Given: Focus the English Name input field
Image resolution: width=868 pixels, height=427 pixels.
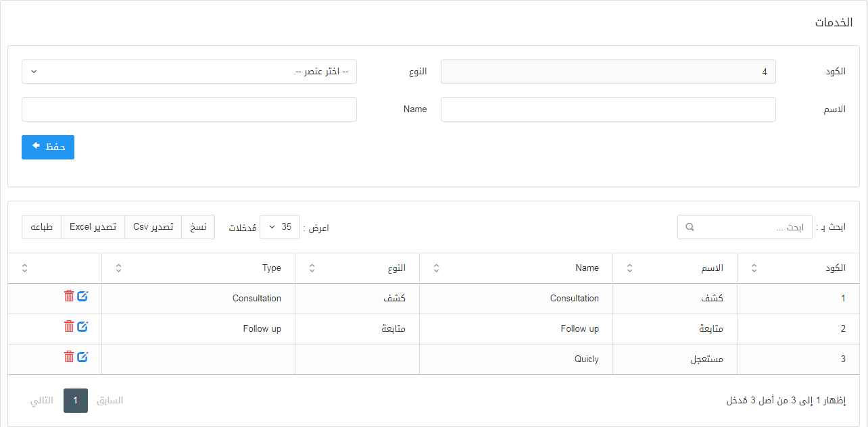Looking at the screenshot, I should [x=189, y=109].
